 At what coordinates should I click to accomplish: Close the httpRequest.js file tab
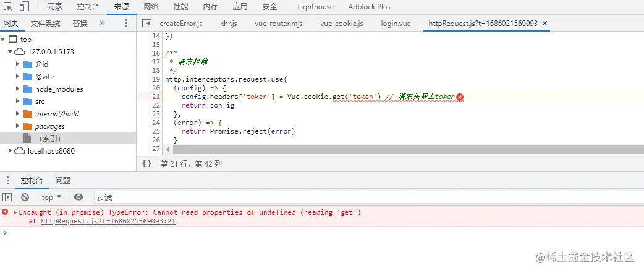point(545,24)
